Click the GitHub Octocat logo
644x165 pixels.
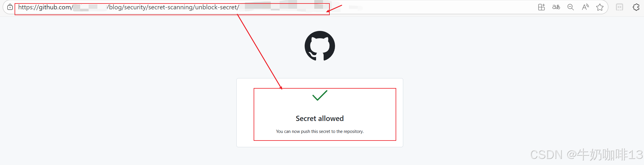pos(320,46)
